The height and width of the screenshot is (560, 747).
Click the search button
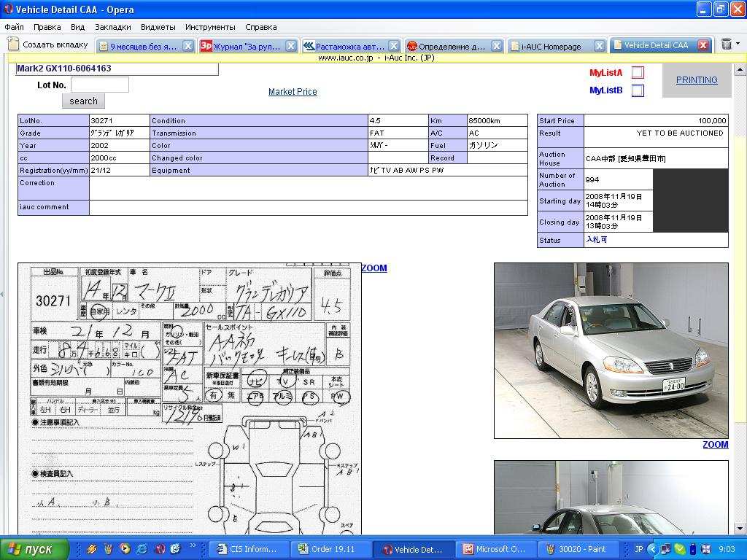83,101
